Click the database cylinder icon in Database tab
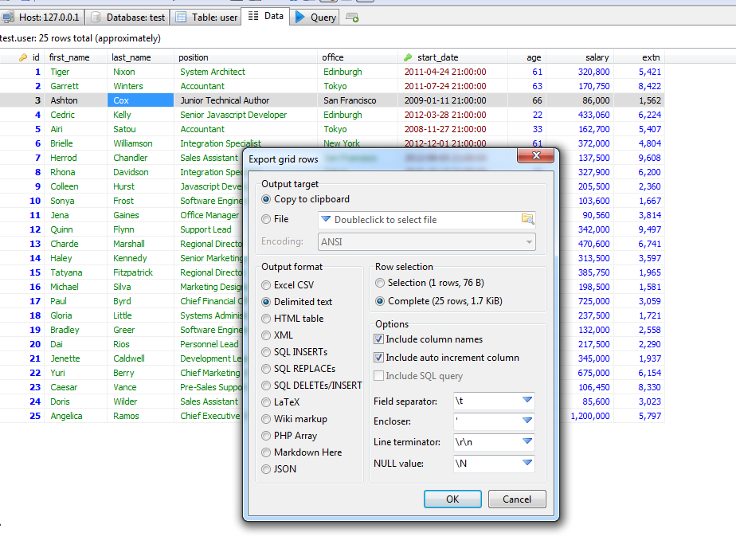This screenshot has width=736, height=560. 96,18
